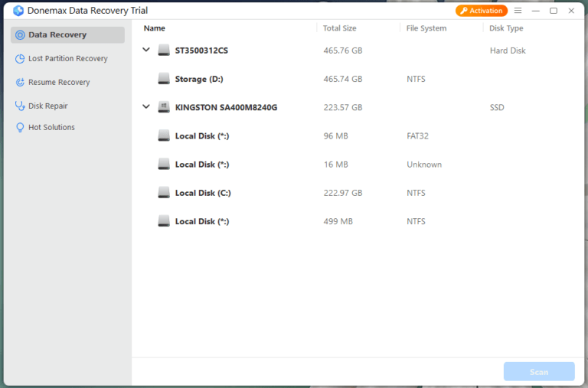Click the Donemax app logo
This screenshot has width=588, height=388.
[18, 11]
